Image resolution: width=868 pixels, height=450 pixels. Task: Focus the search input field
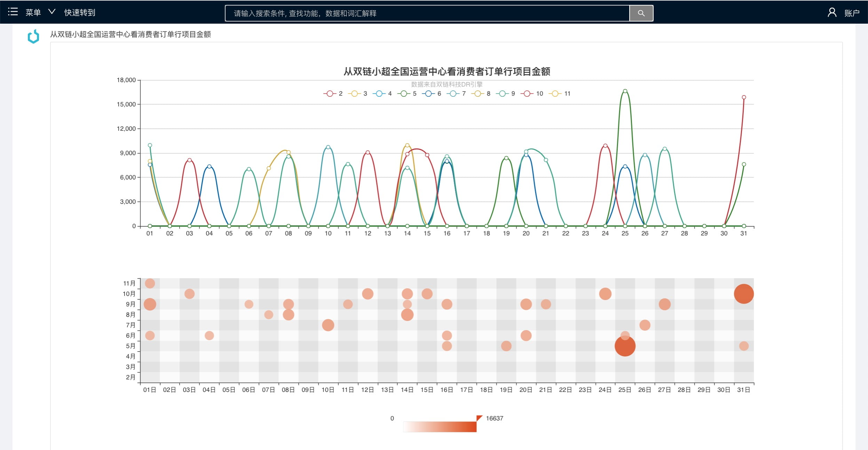(427, 13)
